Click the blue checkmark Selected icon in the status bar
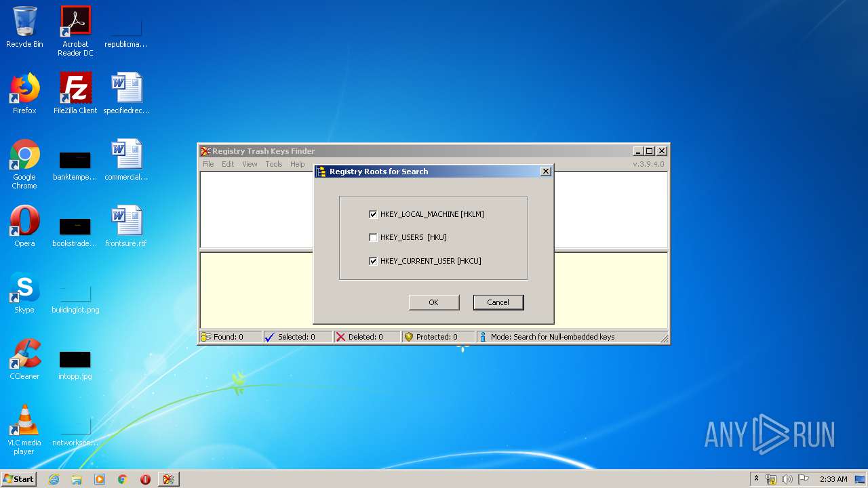This screenshot has width=868, height=488. (x=270, y=337)
